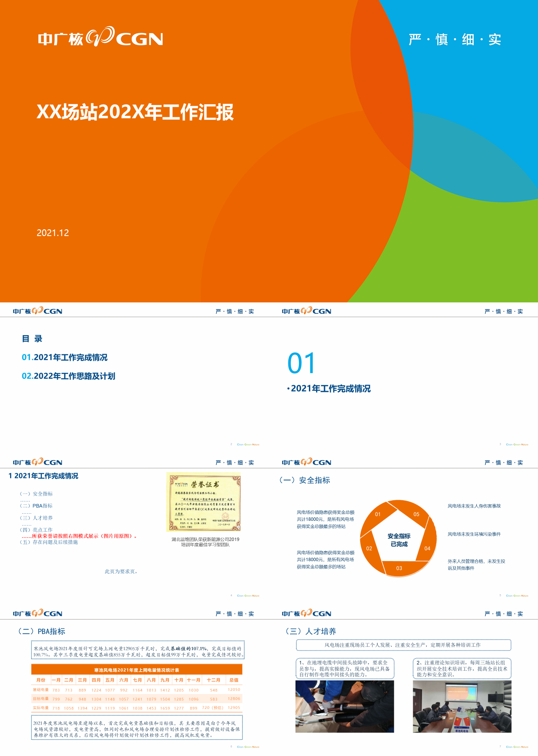Click the box 风电场注重现场员工个人发展
The width and height of the screenshot is (538, 756).
403,645
